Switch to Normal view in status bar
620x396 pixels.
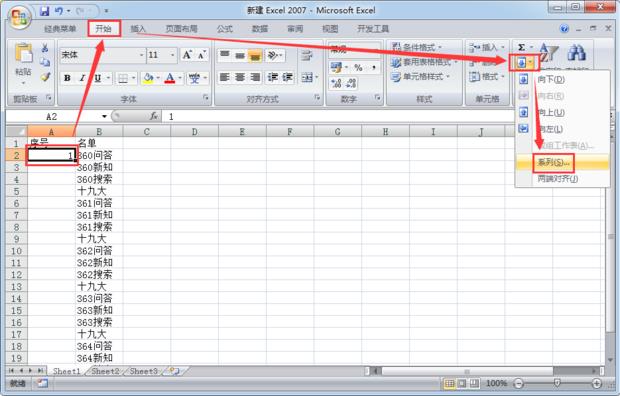[x=449, y=383]
